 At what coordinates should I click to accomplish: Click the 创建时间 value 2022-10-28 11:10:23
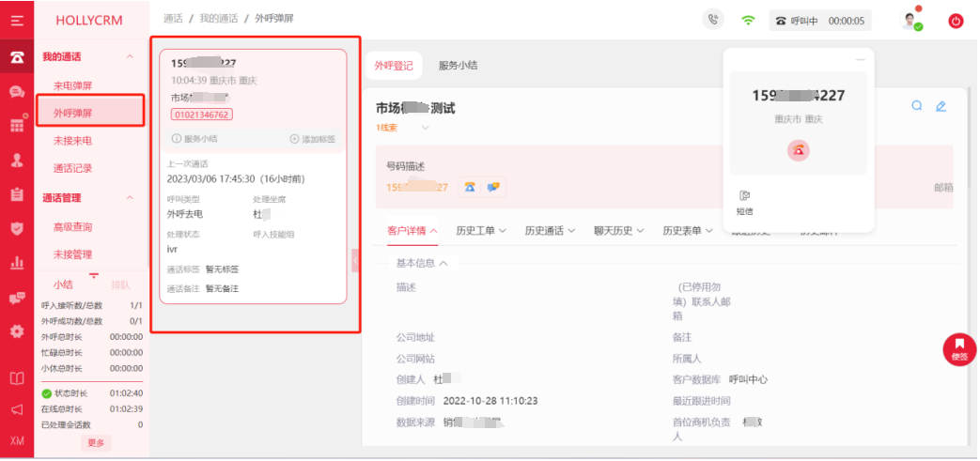(x=490, y=401)
